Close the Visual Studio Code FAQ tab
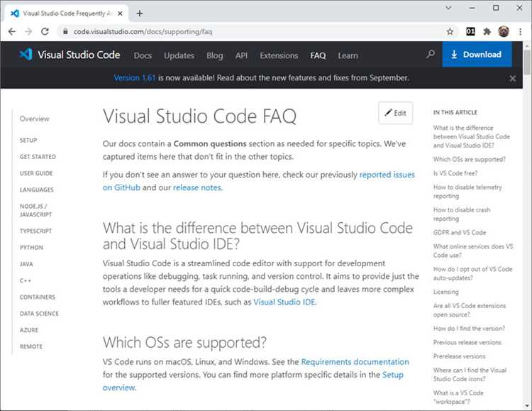532x411 pixels. click(120, 13)
